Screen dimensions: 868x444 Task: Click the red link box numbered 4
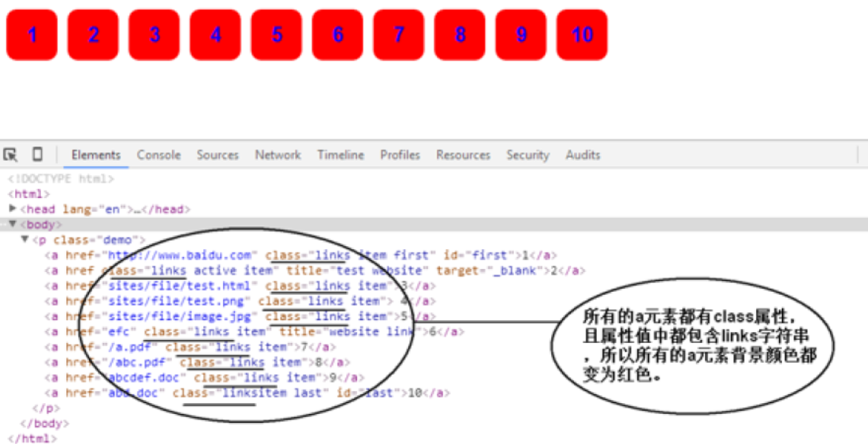215,35
